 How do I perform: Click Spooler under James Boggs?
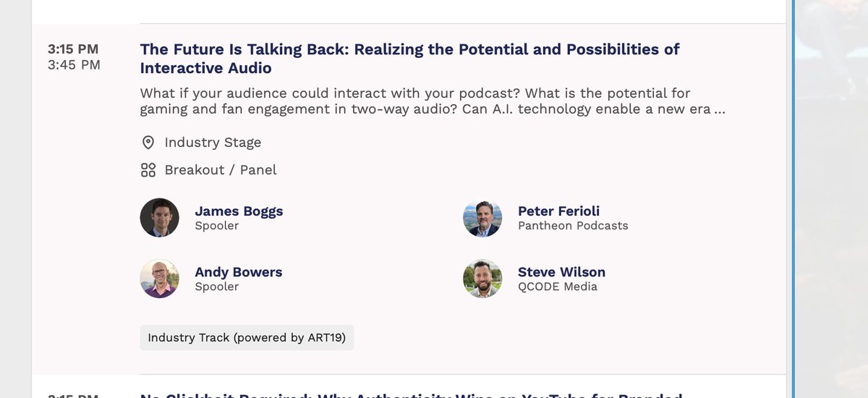tap(217, 226)
